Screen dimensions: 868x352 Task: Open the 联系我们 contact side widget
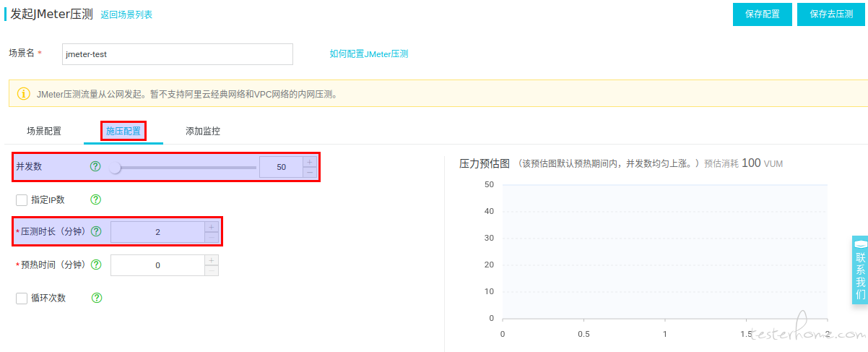pyautogui.click(x=859, y=270)
